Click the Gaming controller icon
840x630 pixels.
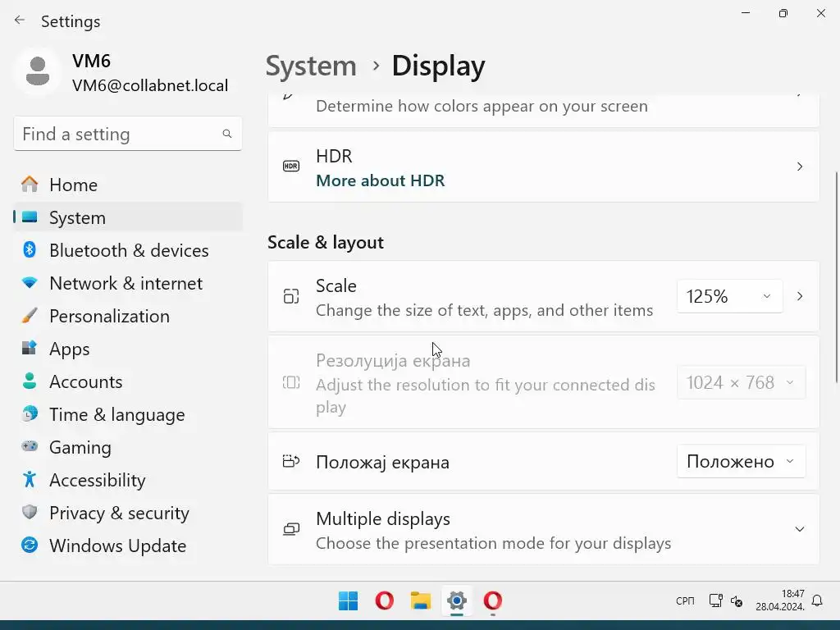[30, 447]
